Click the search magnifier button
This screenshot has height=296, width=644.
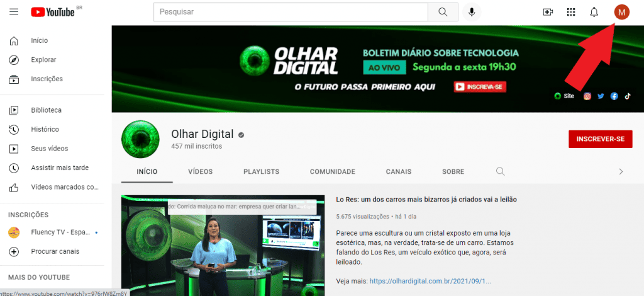coord(443,12)
